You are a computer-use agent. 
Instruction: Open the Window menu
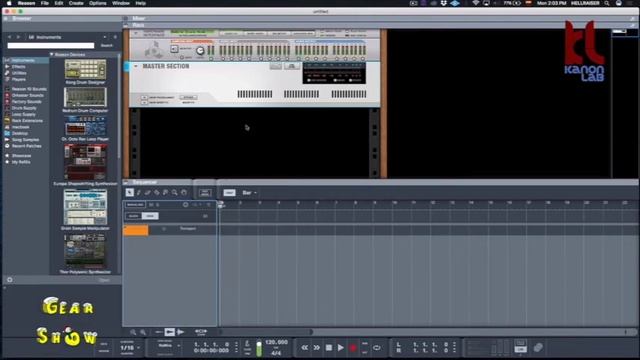121,3
